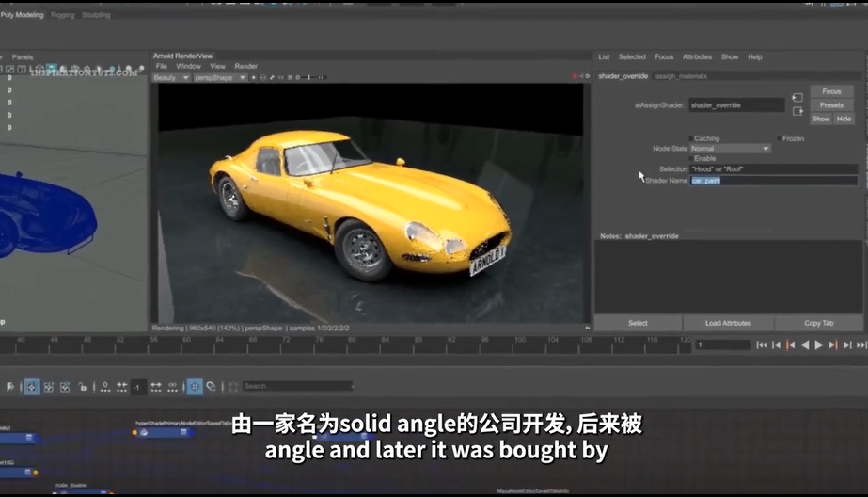This screenshot has width=868, height=497.
Task: Toggle the Frozen checkbox
Action: coord(780,138)
